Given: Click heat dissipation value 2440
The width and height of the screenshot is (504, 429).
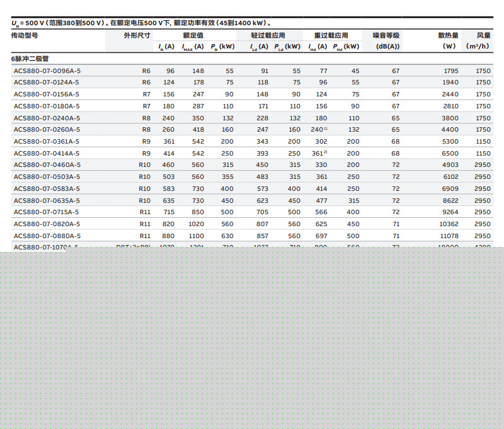Looking at the screenshot, I should 450,94.
